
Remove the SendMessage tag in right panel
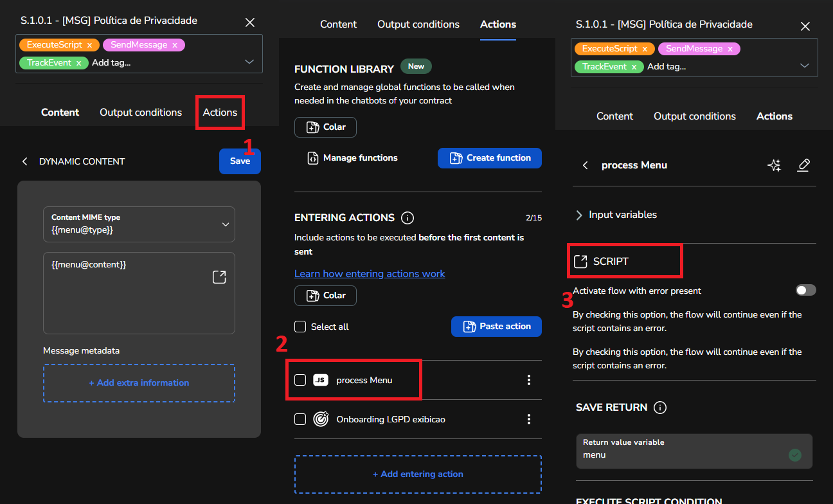click(730, 49)
